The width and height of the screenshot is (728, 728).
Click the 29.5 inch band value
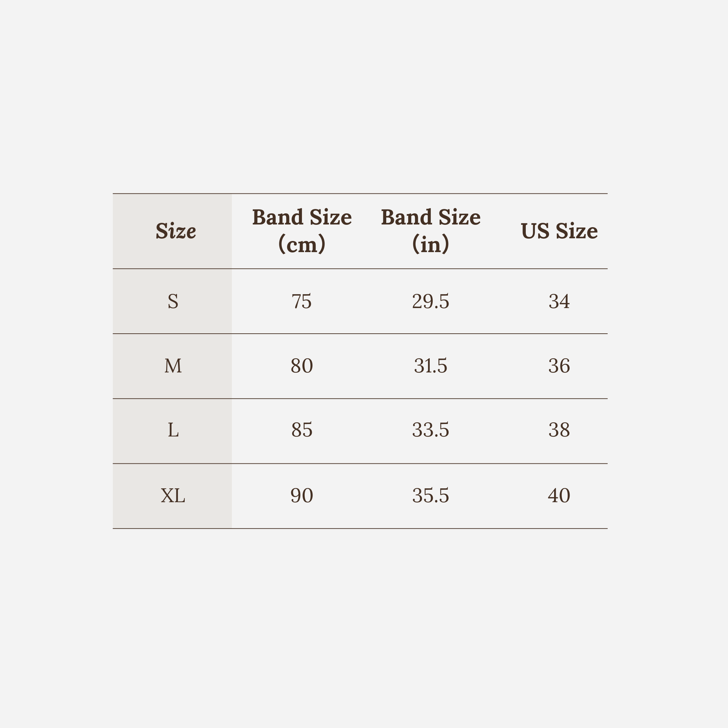(431, 301)
